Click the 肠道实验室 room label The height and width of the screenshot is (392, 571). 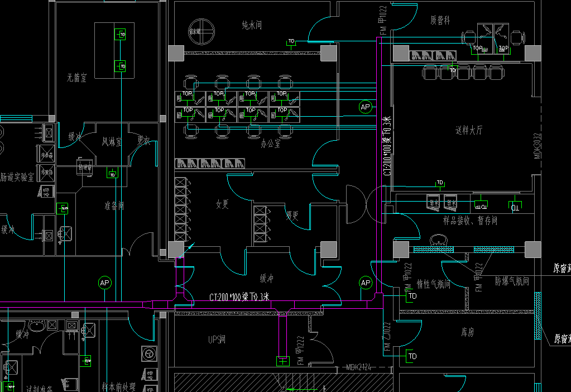click(17, 177)
